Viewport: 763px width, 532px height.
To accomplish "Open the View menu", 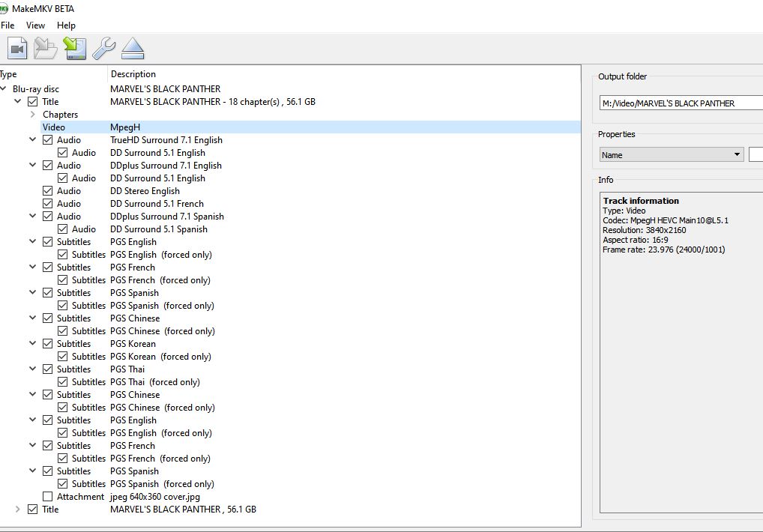I will coord(35,25).
